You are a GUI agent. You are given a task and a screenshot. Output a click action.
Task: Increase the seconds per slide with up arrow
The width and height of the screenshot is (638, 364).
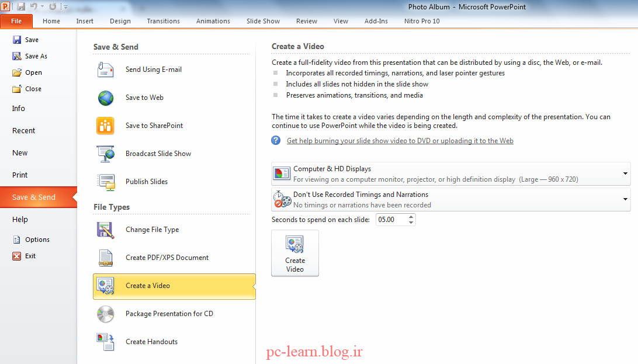pos(411,217)
